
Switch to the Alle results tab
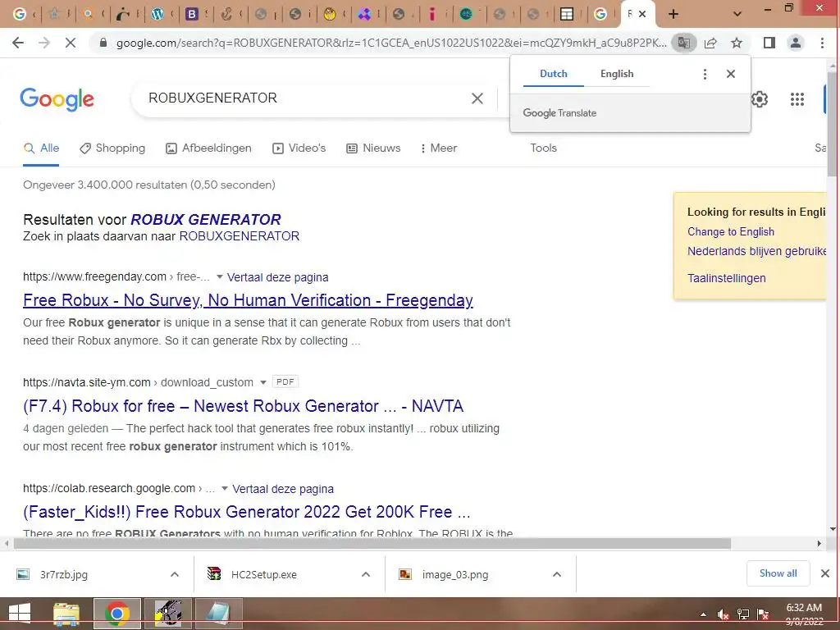point(41,148)
